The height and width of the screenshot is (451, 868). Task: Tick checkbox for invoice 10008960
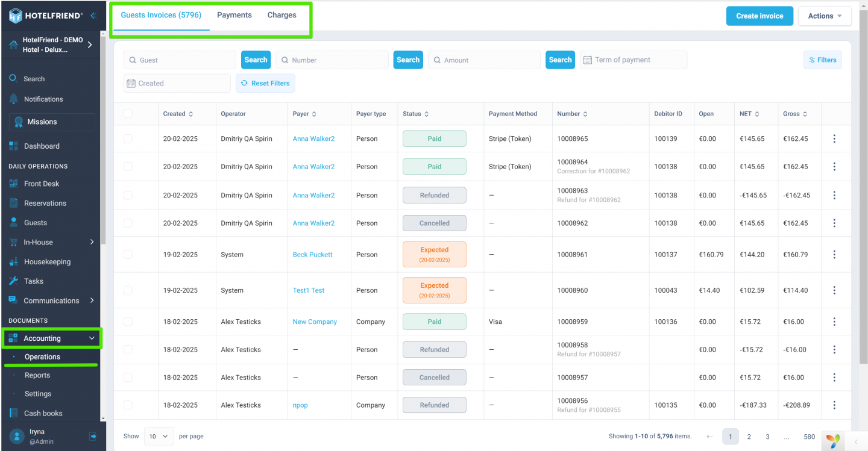(128, 290)
